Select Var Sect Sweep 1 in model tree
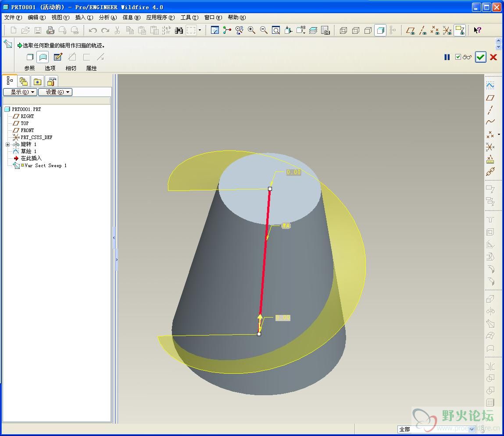Screen dimensions: 504x436 point(45,166)
